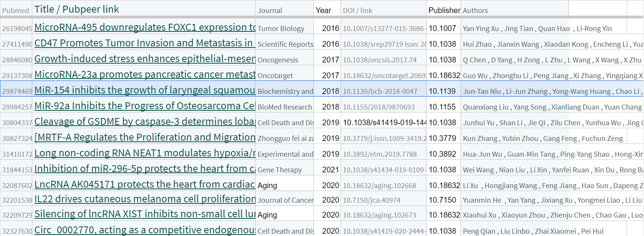Image resolution: width=644 pixels, height=236 pixels.
Task: Open Long non-coding RNA NEAT1 link
Action: pos(145,153)
